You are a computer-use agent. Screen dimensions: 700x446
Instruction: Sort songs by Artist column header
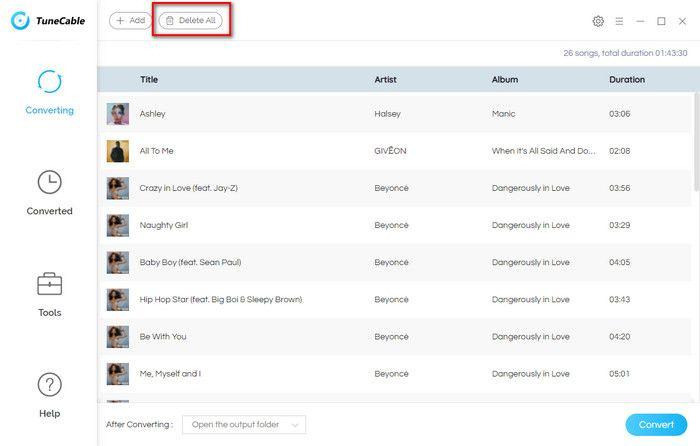(x=385, y=79)
